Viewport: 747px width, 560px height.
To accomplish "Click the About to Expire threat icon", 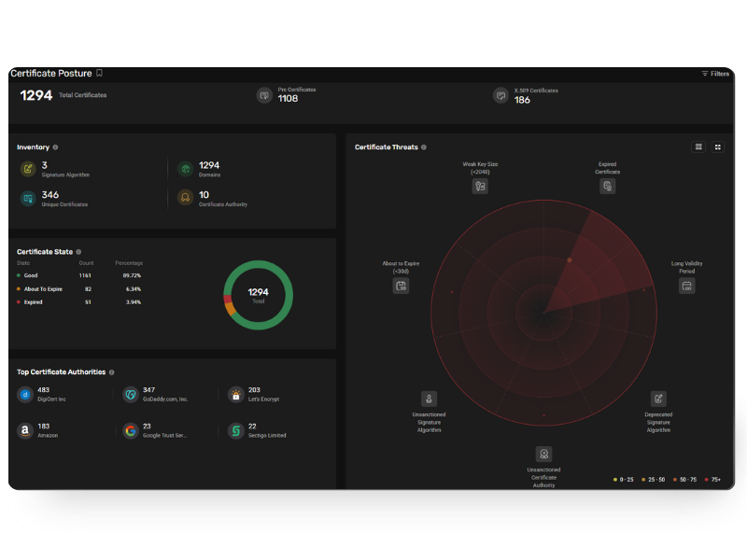I will (401, 286).
